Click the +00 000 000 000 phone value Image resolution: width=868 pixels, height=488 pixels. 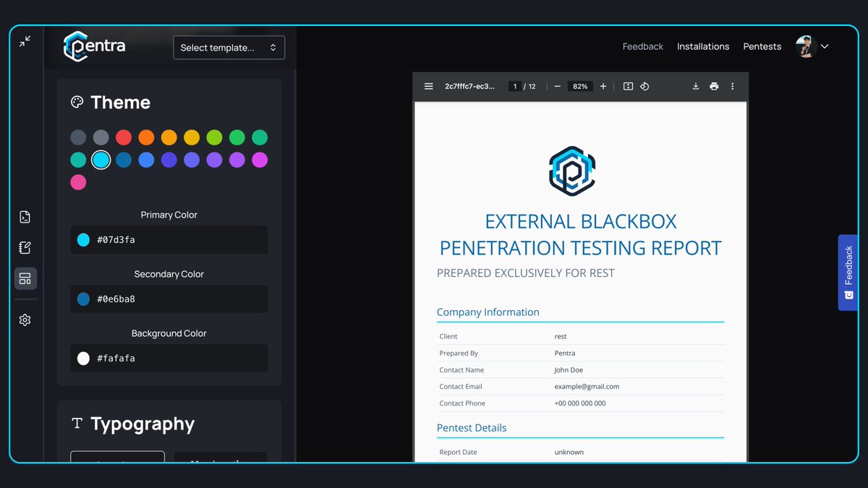pyautogui.click(x=580, y=403)
